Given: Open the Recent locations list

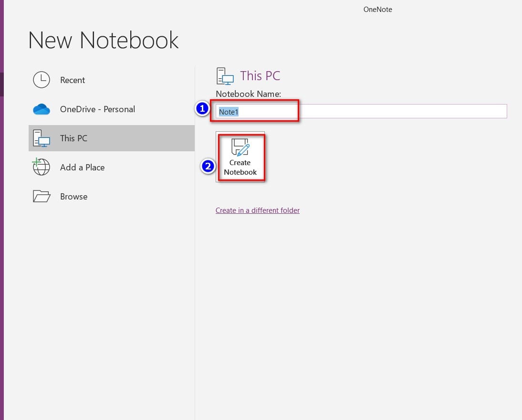Looking at the screenshot, I should [x=73, y=80].
